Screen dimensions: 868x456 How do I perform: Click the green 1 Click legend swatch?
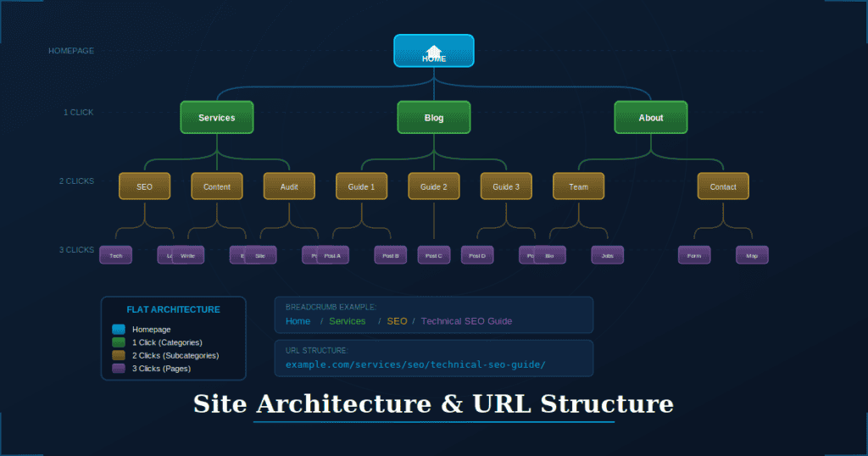pyautogui.click(x=118, y=342)
